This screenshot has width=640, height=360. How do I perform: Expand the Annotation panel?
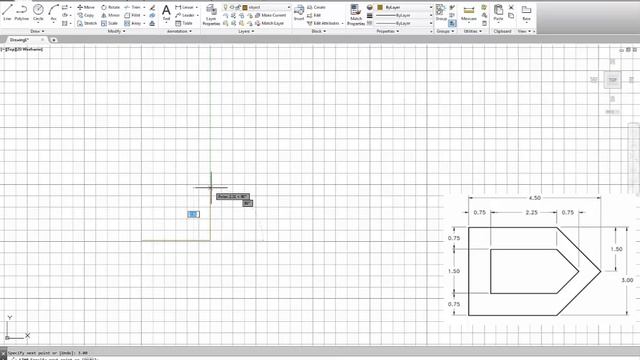click(x=179, y=31)
